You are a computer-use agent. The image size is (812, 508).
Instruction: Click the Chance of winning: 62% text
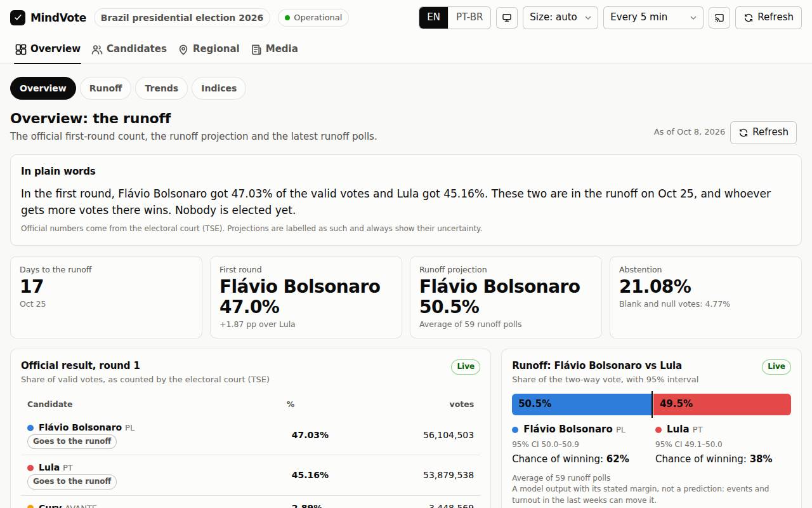point(571,459)
